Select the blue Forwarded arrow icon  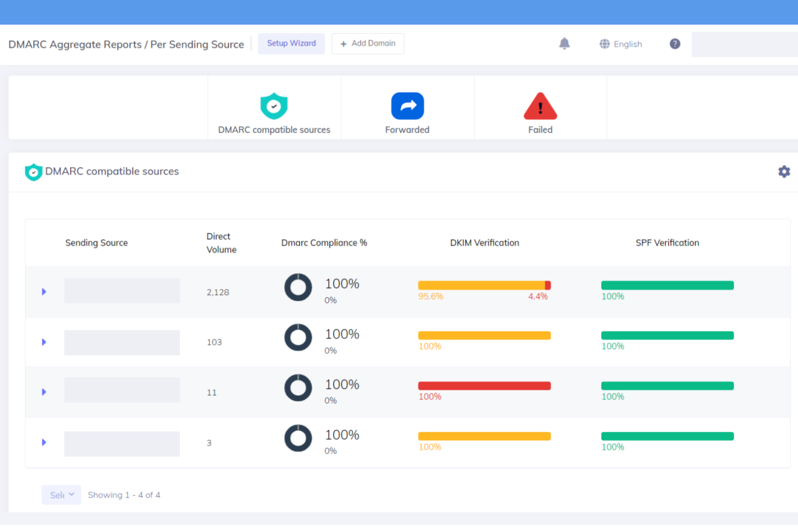pyautogui.click(x=407, y=106)
